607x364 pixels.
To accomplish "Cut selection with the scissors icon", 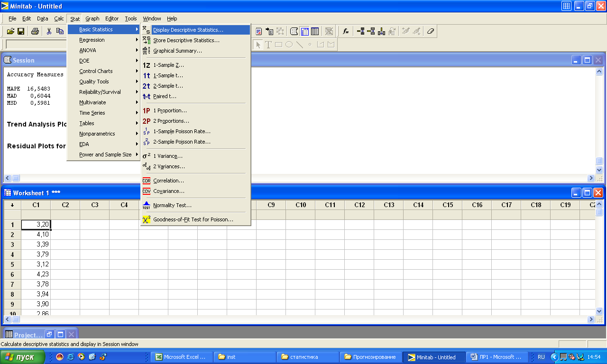I will coord(49,31).
